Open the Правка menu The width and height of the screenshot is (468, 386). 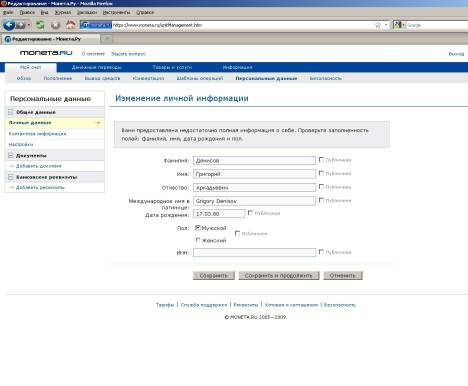pos(27,12)
